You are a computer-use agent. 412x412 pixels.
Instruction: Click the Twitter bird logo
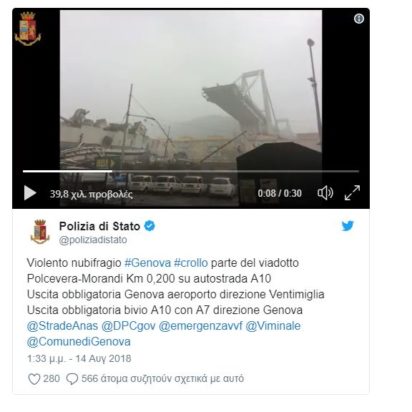pos(348,226)
